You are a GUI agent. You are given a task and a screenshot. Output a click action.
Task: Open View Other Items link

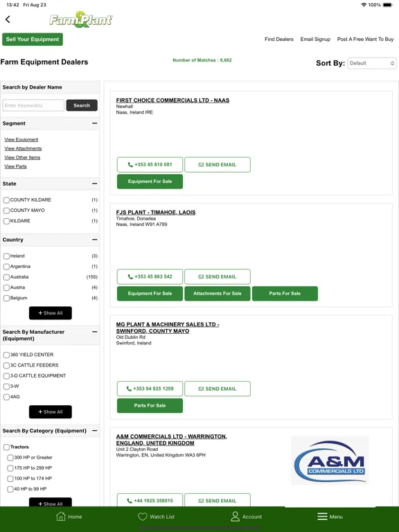(x=22, y=157)
